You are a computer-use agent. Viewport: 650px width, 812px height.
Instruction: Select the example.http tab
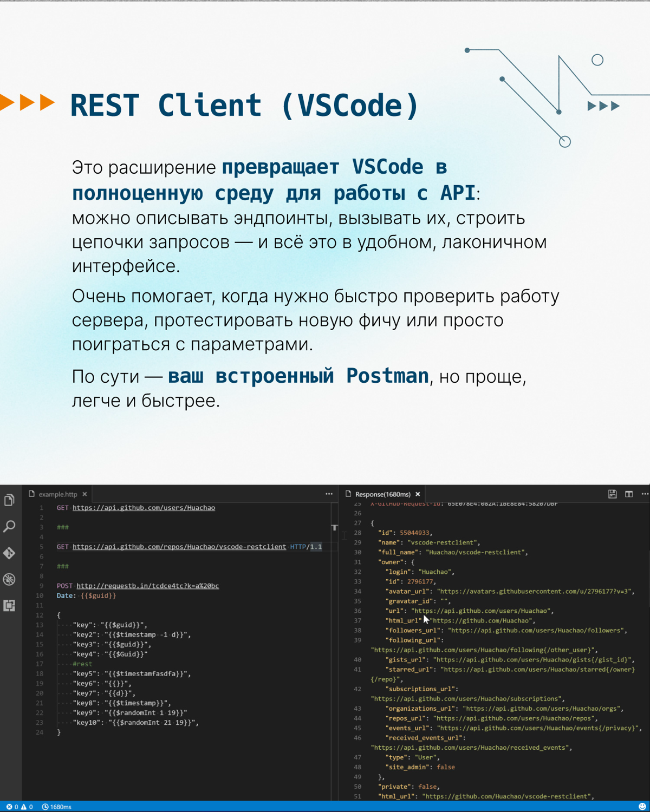point(57,494)
